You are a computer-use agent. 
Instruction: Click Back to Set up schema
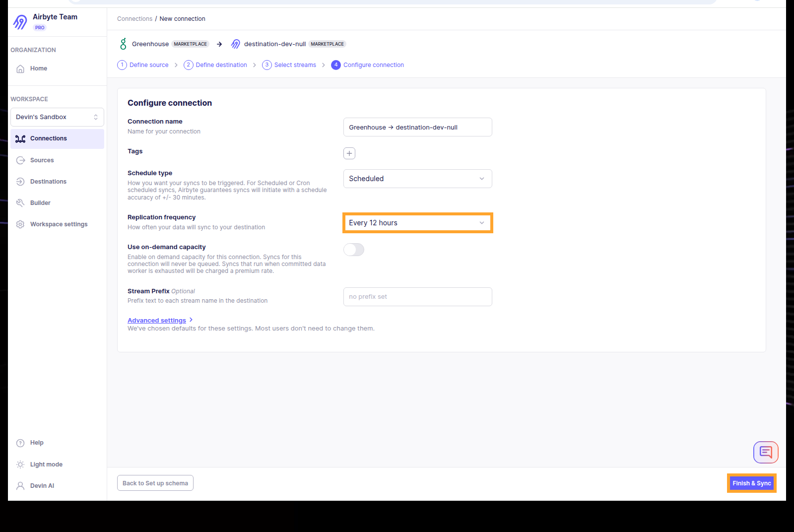155,483
